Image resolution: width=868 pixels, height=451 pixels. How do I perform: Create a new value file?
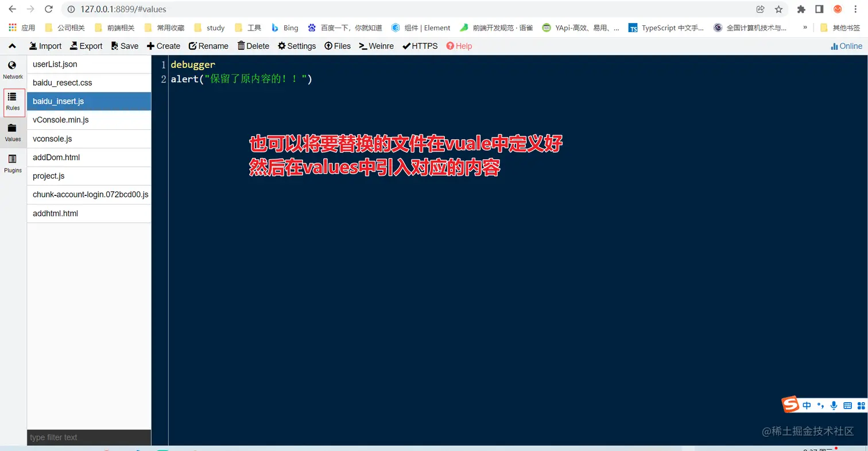[x=164, y=46]
